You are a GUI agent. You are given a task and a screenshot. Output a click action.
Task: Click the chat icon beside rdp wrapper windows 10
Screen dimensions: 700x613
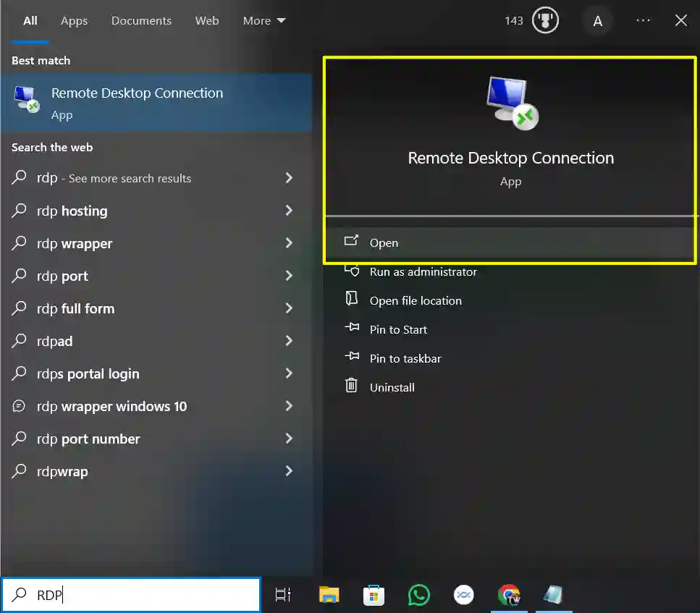(19, 406)
